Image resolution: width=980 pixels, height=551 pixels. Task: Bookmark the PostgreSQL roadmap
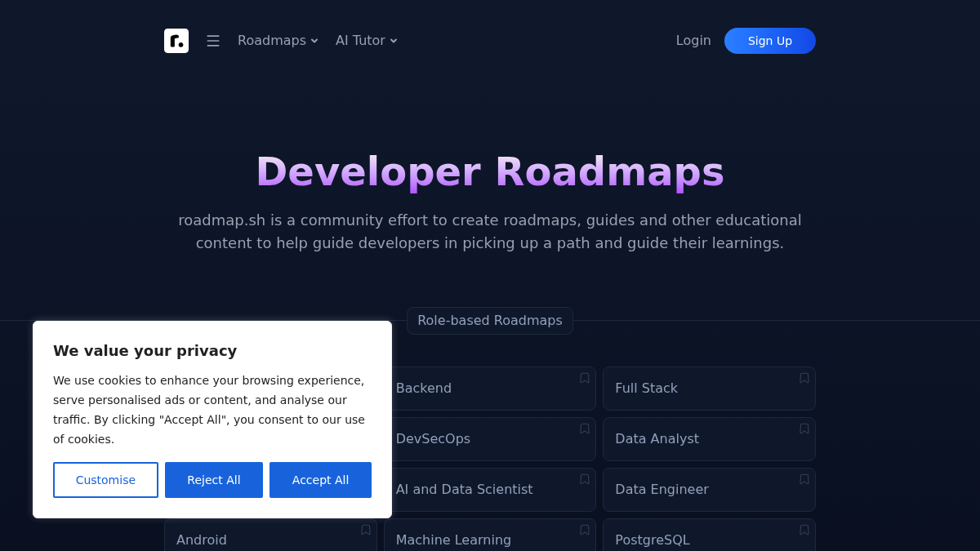804,530
